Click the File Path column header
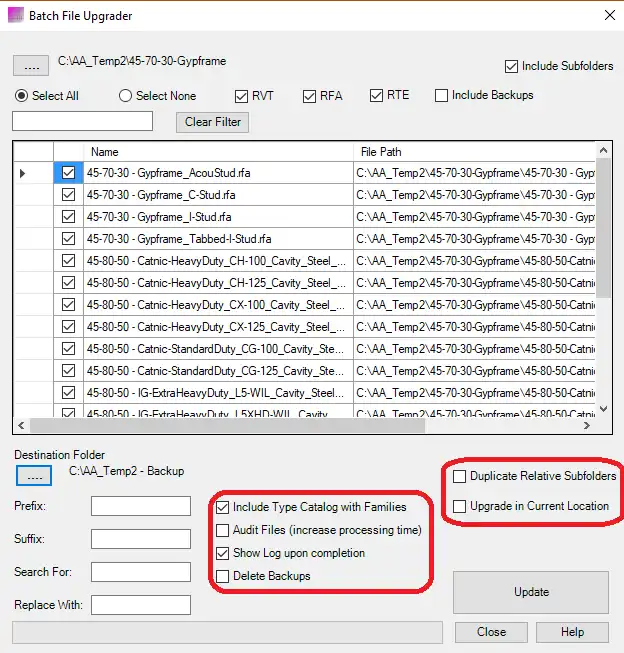Image resolution: width=624 pixels, height=653 pixels. tap(475, 152)
